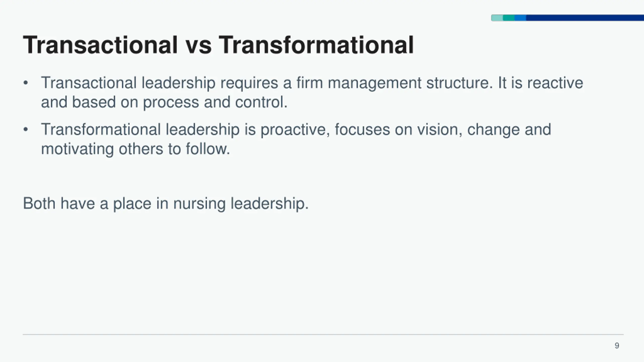Click the light teal segment of top bar
This screenshot has width=644, height=362.
click(497, 18)
